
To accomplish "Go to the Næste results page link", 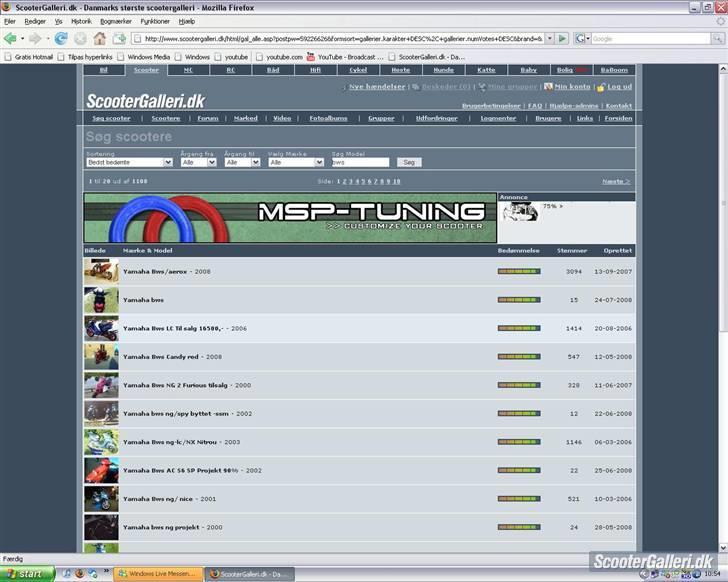I will coord(616,181).
